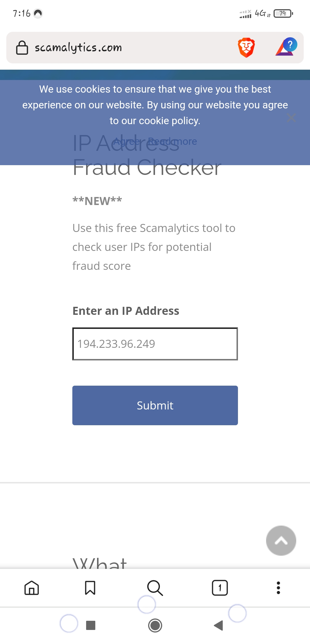Open the Read more cookie policy link
The width and height of the screenshot is (310, 644).
click(173, 141)
